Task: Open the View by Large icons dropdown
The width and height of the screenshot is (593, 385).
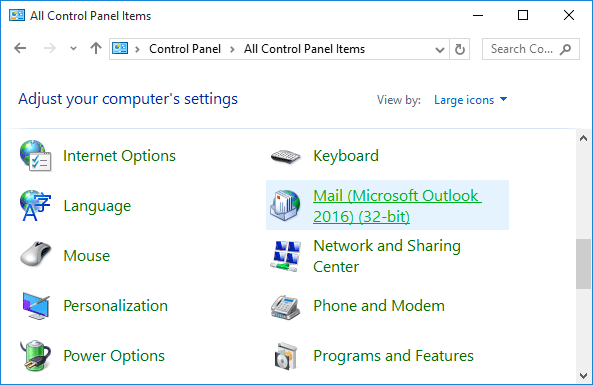Action: pos(470,100)
